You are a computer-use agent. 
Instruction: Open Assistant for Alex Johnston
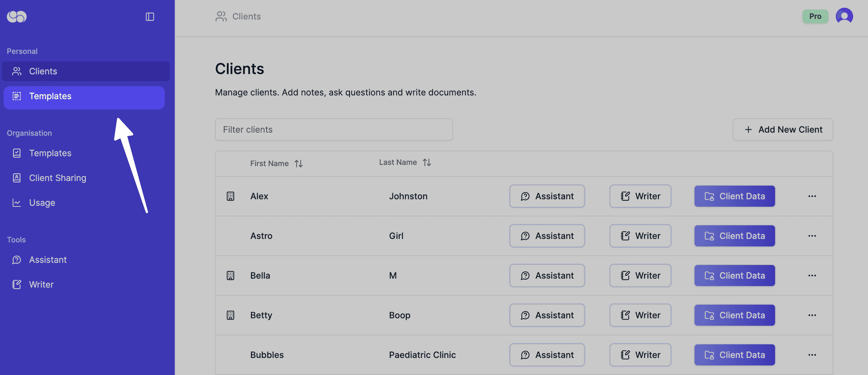[x=547, y=196]
